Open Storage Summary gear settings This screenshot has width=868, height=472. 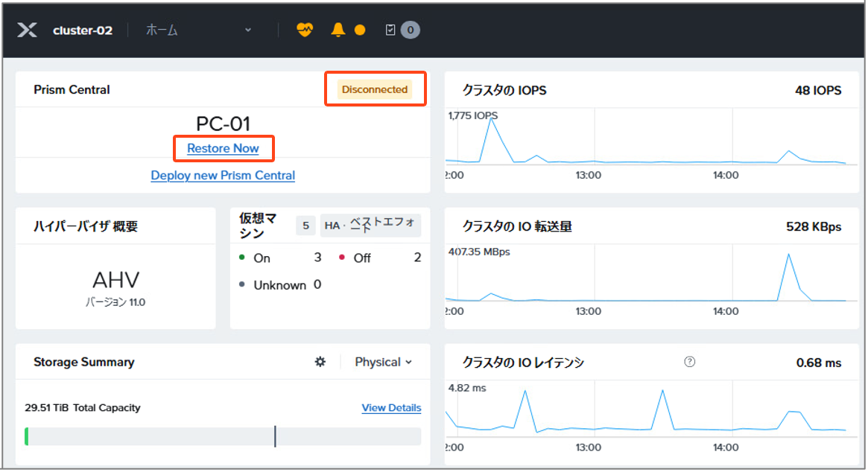pos(320,362)
